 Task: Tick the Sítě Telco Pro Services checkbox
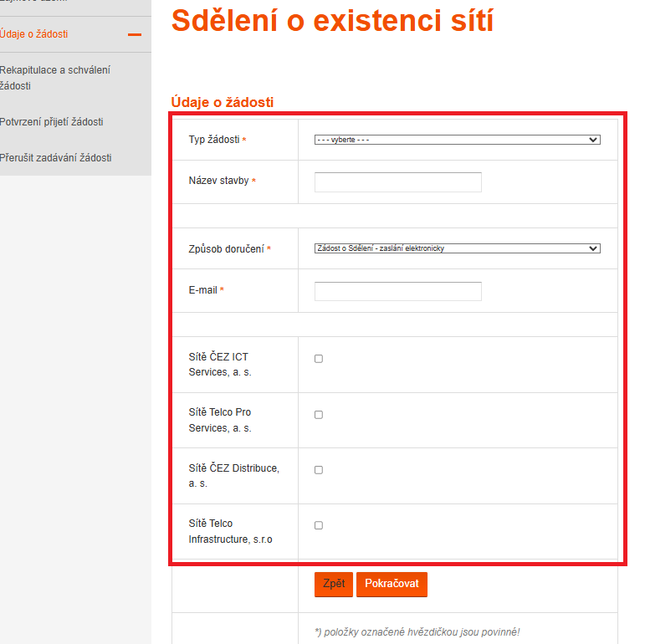point(319,415)
